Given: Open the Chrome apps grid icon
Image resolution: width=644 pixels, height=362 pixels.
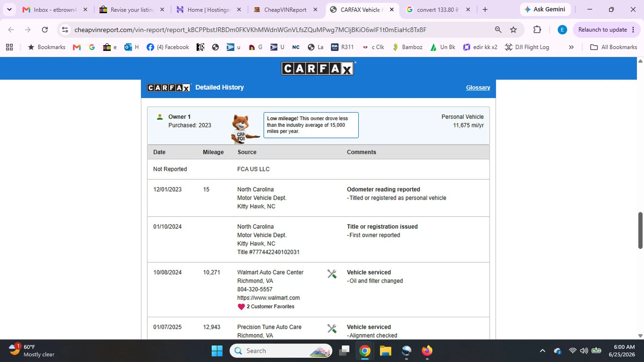Looking at the screenshot, I should [9, 47].
